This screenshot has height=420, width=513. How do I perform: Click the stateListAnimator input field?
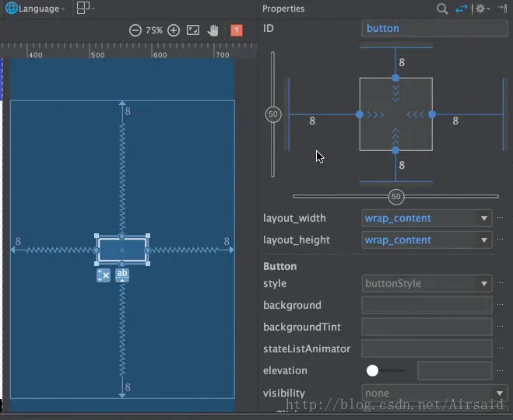coord(427,348)
